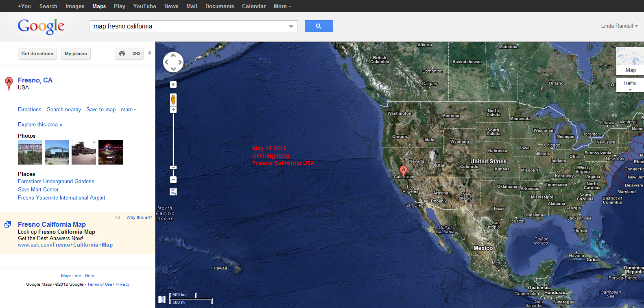The width and height of the screenshot is (644, 308).
Task: Click the zoom slider handle
Action: click(x=173, y=167)
